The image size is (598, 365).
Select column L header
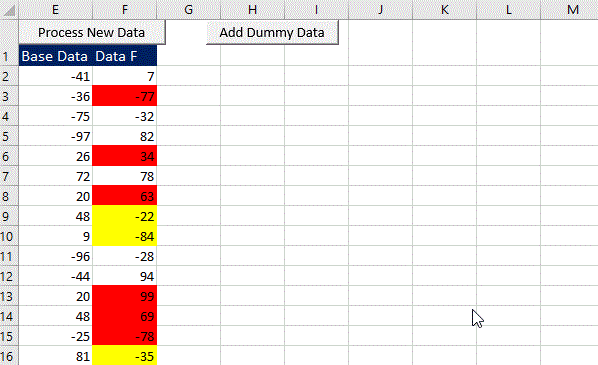tap(509, 10)
